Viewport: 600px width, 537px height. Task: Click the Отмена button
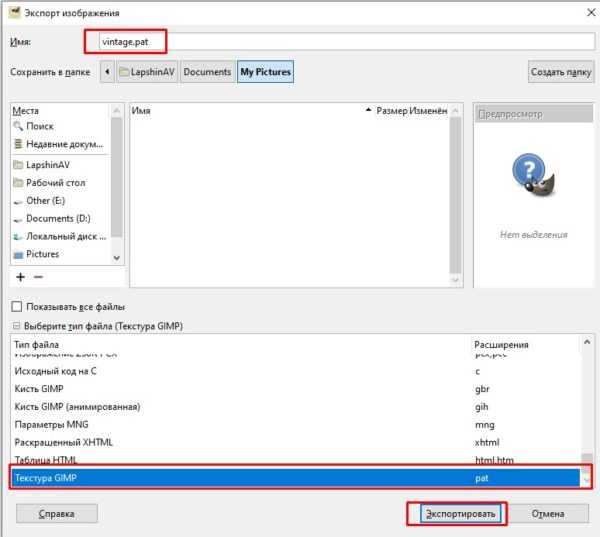[x=548, y=514]
